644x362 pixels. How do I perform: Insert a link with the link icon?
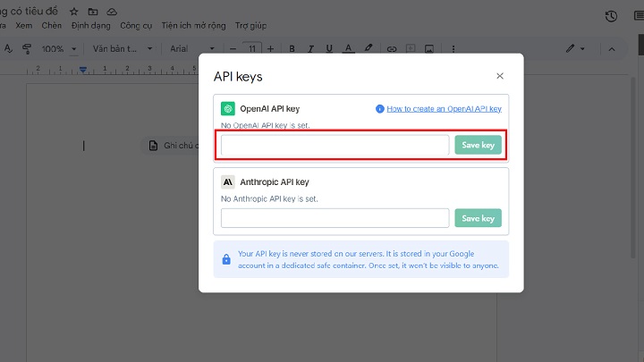pos(391,48)
